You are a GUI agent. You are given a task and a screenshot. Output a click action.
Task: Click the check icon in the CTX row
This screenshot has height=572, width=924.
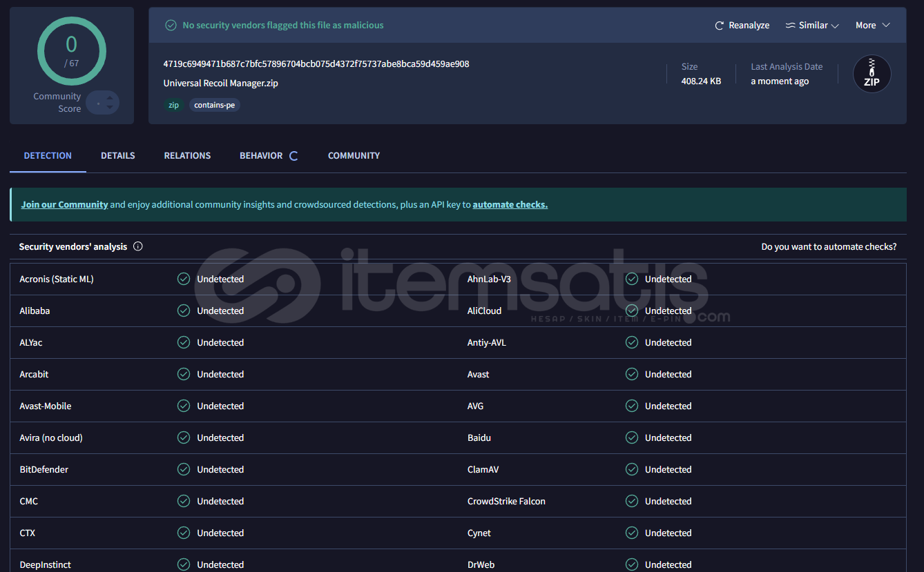pyautogui.click(x=184, y=533)
